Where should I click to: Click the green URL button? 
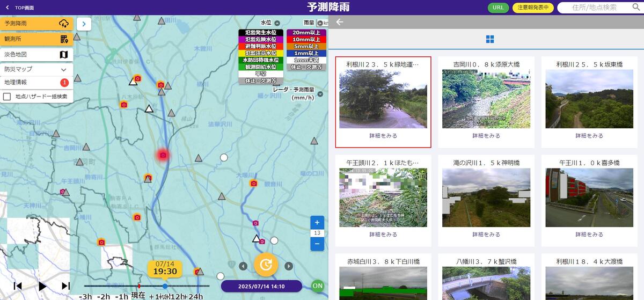click(498, 8)
